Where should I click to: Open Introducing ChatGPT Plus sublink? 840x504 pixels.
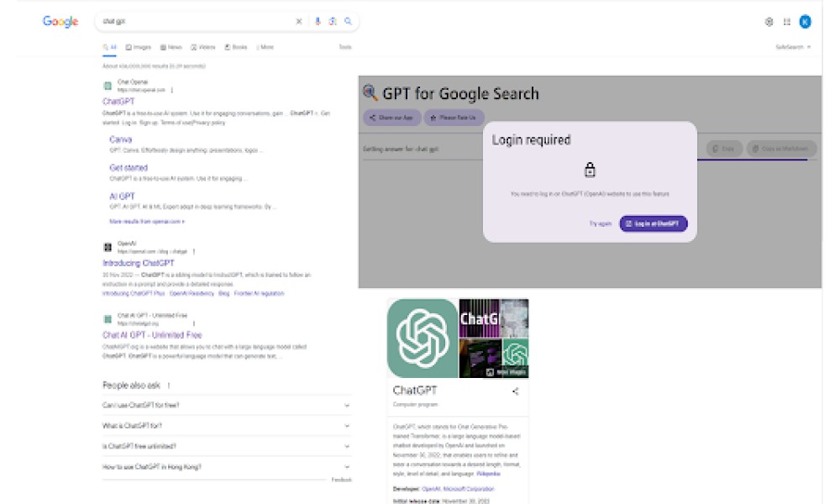(x=134, y=293)
